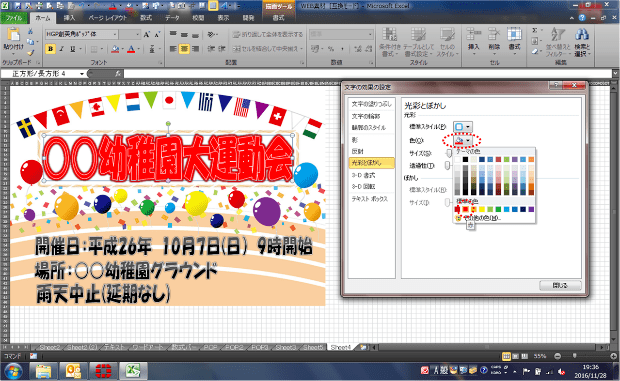This screenshot has width=620, height=381.
Task: Select 文字の輪郭 in the dialog sidebar
Action: coord(366,116)
